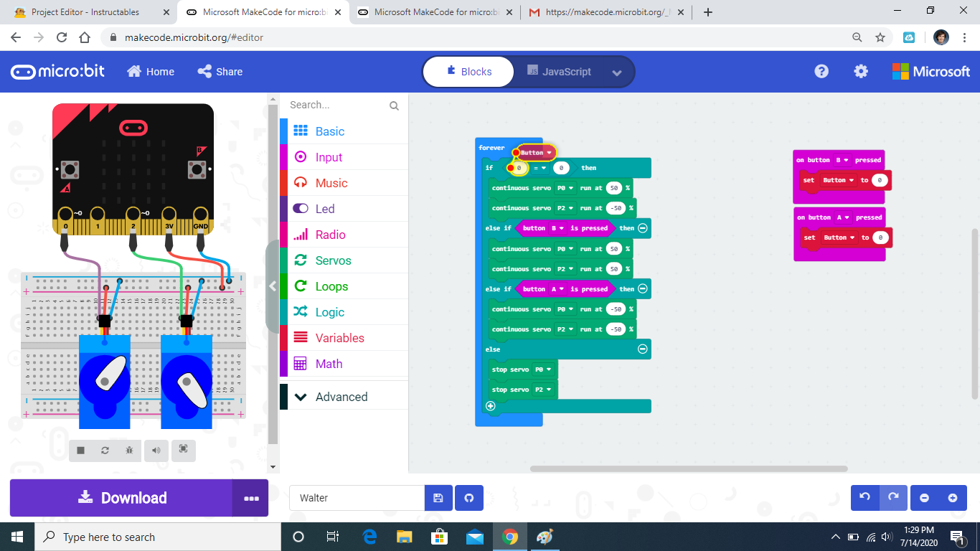
Task: Remove the 'button A is pressed' else-if branch
Action: click(x=643, y=288)
